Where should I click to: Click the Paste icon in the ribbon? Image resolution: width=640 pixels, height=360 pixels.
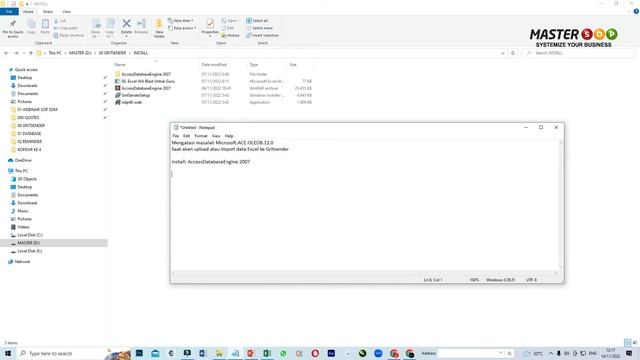(x=45, y=27)
